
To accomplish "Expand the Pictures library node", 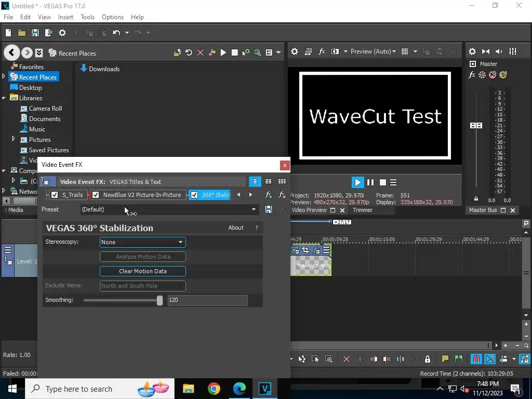I will click(x=13, y=139).
